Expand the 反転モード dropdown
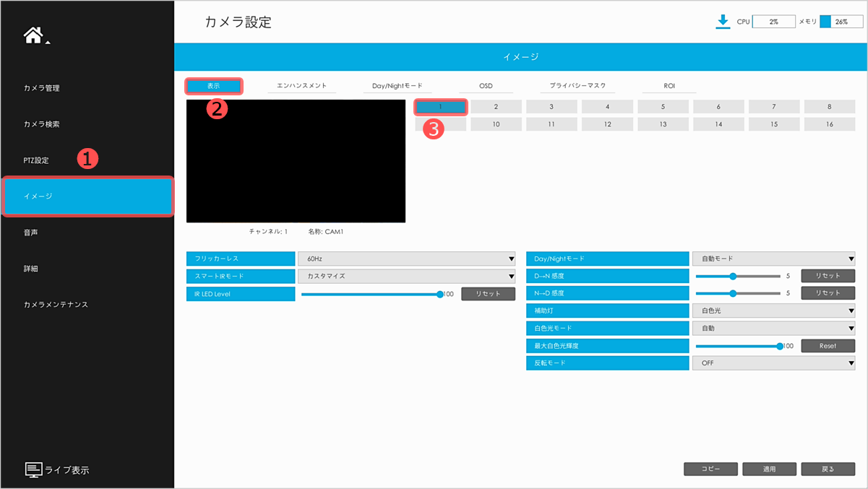The width and height of the screenshot is (868, 489). 773,363
